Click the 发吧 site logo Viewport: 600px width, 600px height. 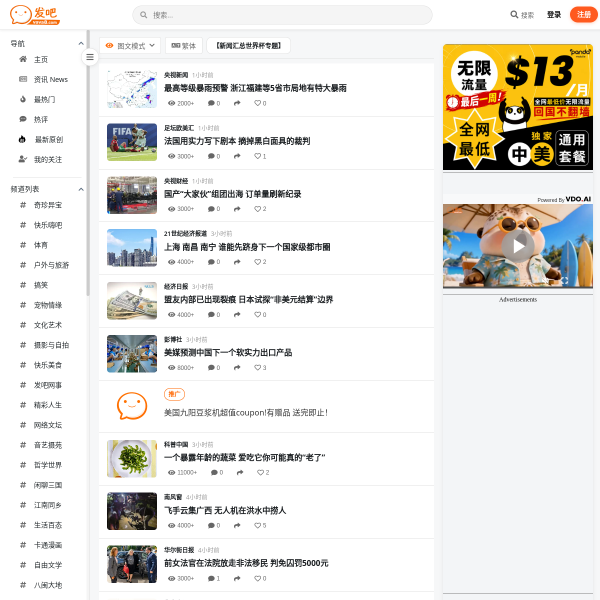click(x=35, y=15)
